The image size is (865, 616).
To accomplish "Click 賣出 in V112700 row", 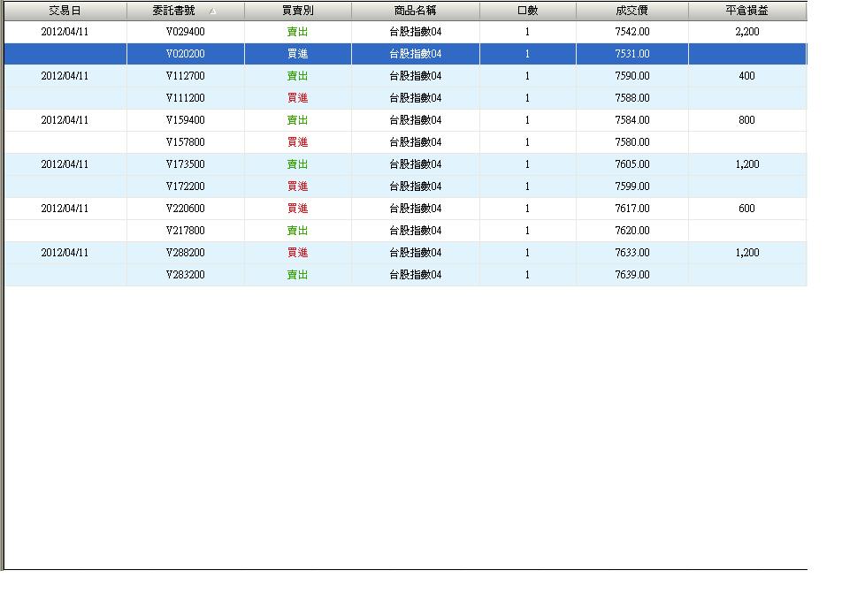I will click(298, 76).
